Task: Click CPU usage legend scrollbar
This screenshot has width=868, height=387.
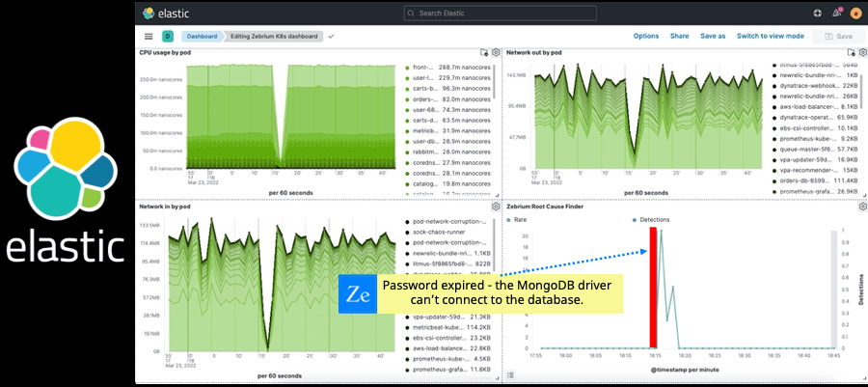Action: 494,81
